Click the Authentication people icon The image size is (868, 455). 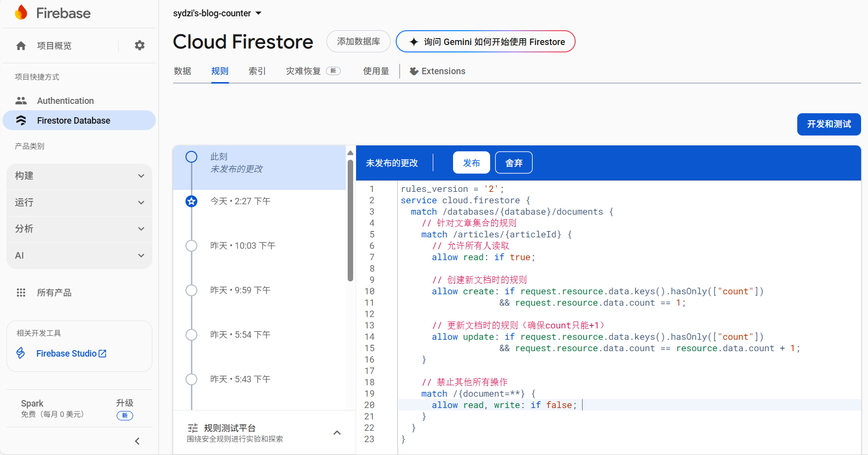(x=21, y=101)
